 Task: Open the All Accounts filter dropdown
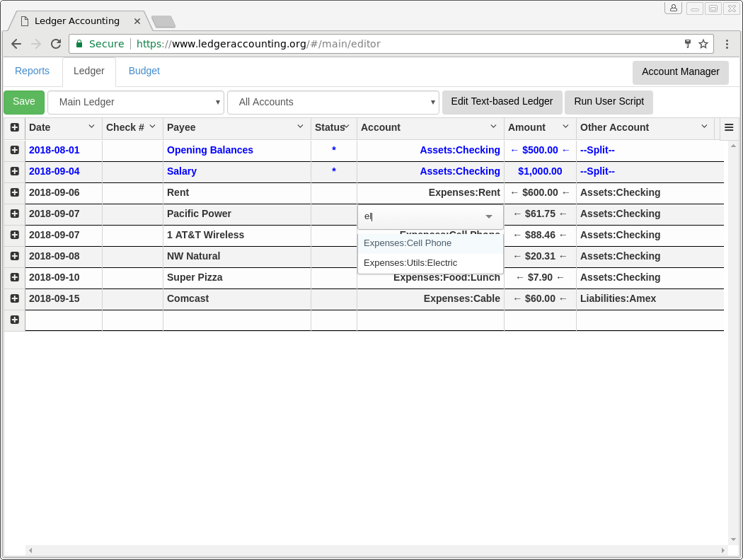point(333,103)
